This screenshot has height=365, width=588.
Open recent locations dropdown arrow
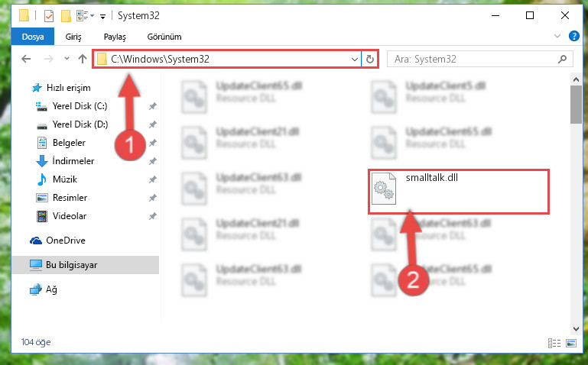click(x=67, y=58)
